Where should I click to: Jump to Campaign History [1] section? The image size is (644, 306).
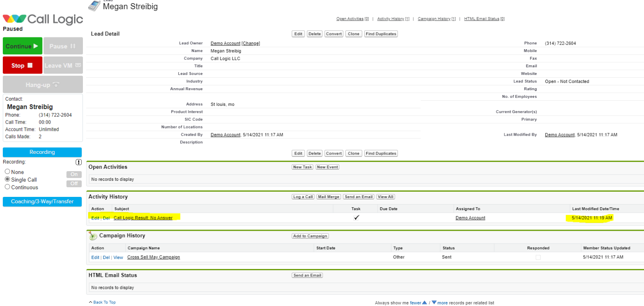tap(437, 19)
